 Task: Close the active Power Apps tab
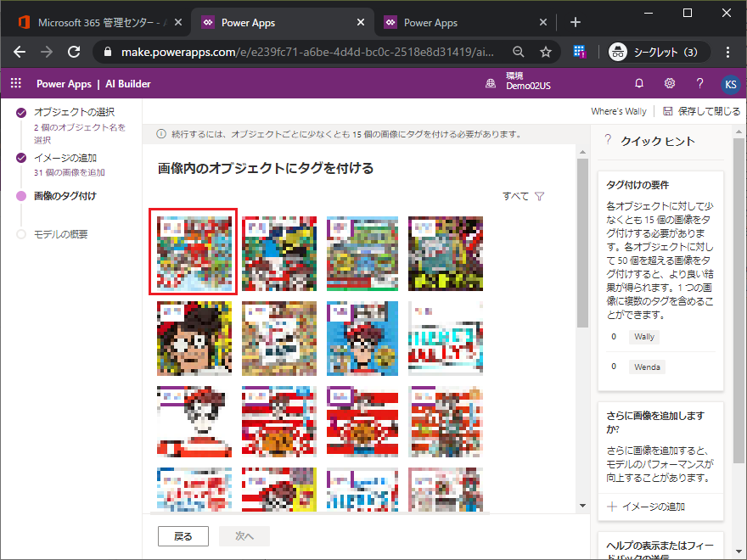[361, 22]
